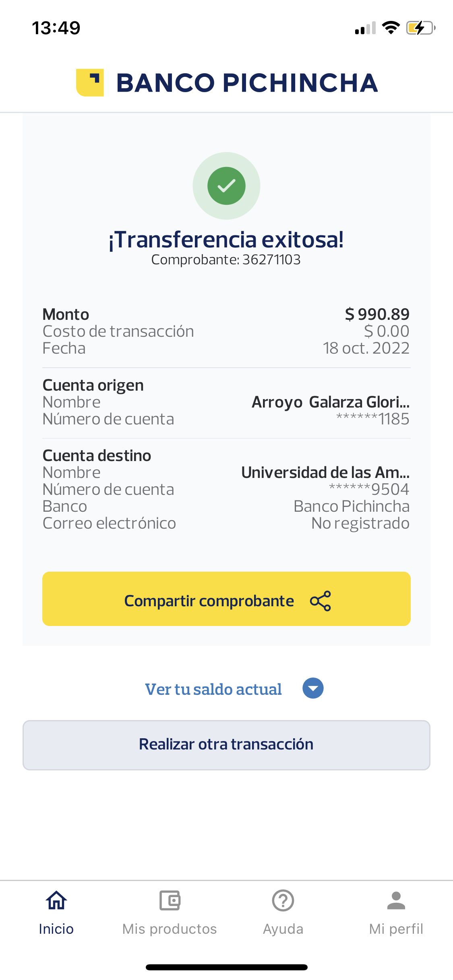
Task: Tap the Mis productos wallet icon
Action: pos(170,901)
